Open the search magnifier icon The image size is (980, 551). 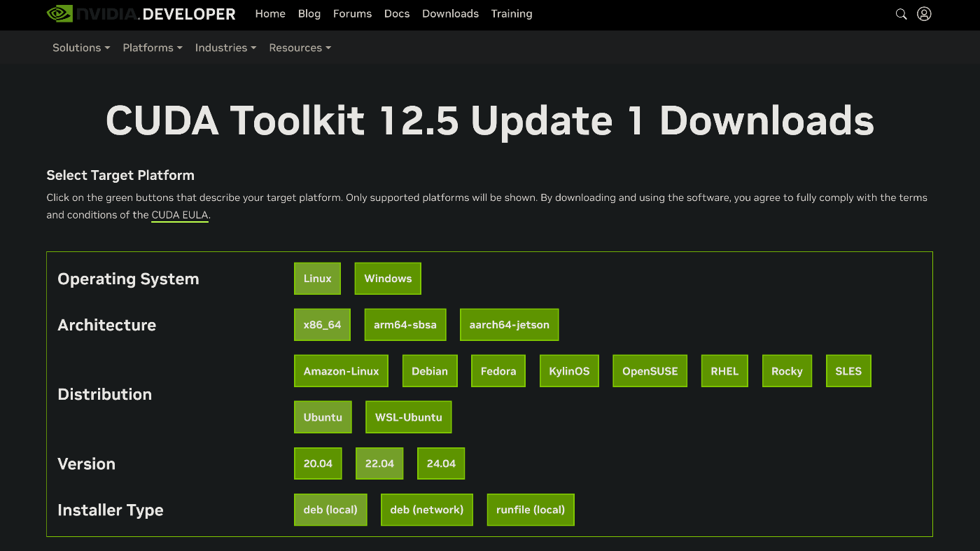pos(901,14)
